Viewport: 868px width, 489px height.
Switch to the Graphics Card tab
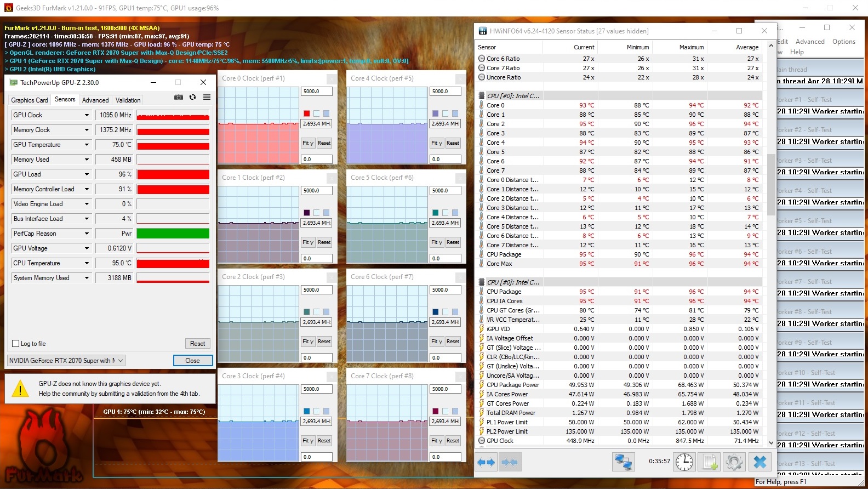pos(30,100)
